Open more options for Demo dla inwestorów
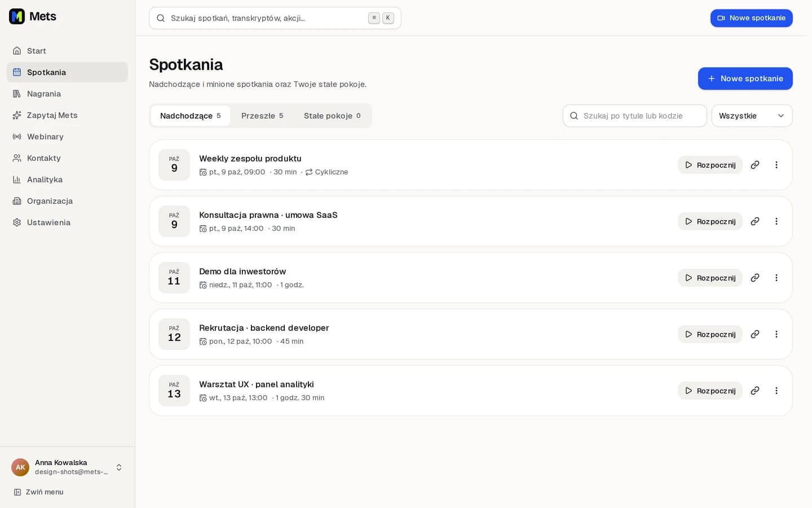 (776, 278)
